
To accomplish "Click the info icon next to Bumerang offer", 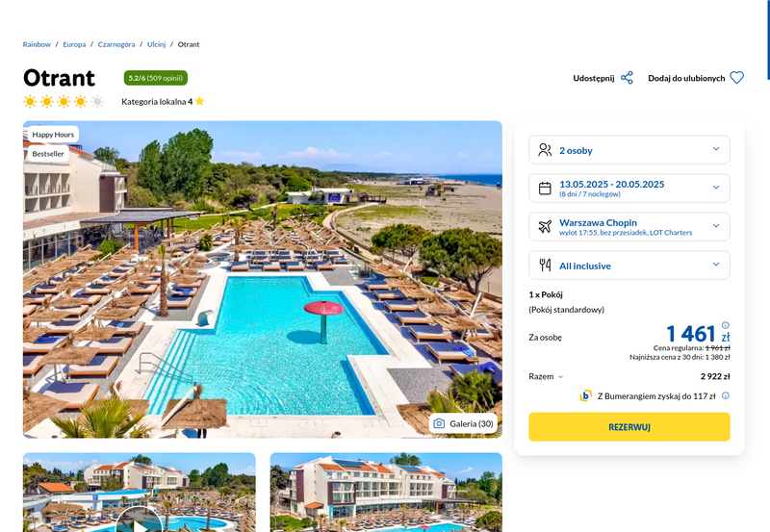I will coord(726,395).
